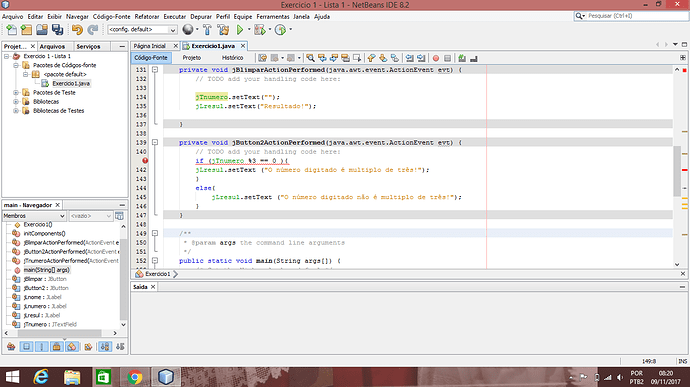Open the config default dropdown
The height and width of the screenshot is (387, 690).
tap(142, 29)
